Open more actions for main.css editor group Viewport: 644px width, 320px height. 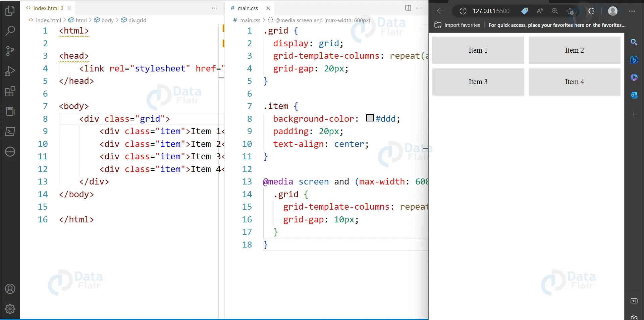[419, 8]
